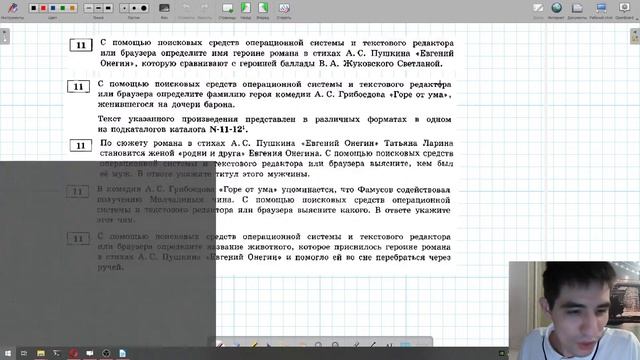Select the red pen color
The width and height of the screenshot is (640, 360).
pyautogui.click(x=43, y=8)
